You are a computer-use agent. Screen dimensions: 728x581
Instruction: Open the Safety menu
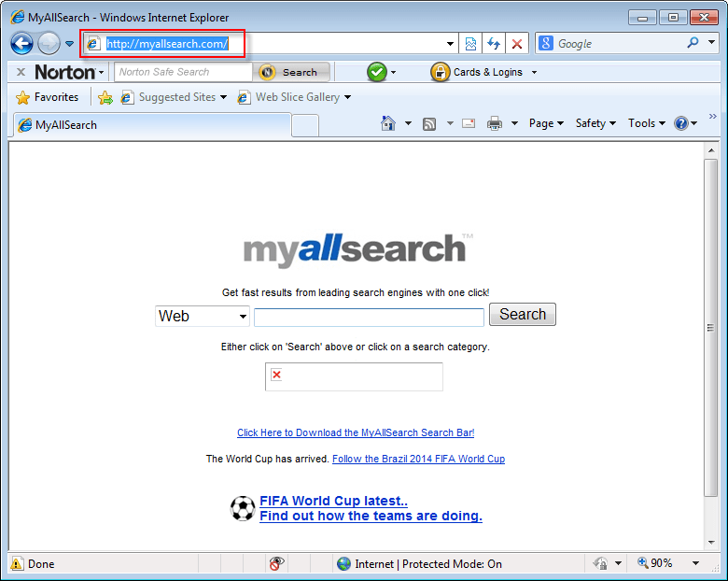(595, 123)
